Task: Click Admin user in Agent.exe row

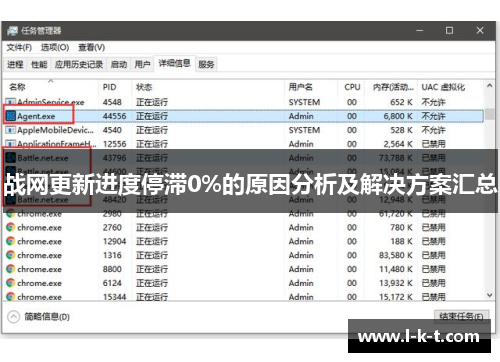Action: point(301,116)
